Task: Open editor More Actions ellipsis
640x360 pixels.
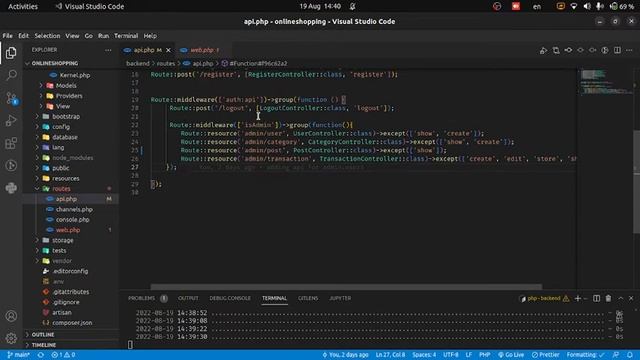Action: pyautogui.click(x=629, y=50)
